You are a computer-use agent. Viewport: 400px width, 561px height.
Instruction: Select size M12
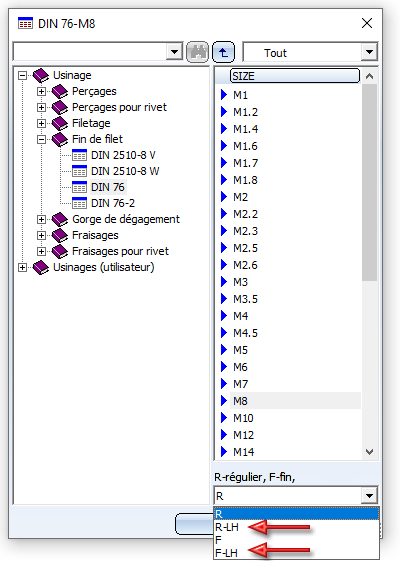243,435
